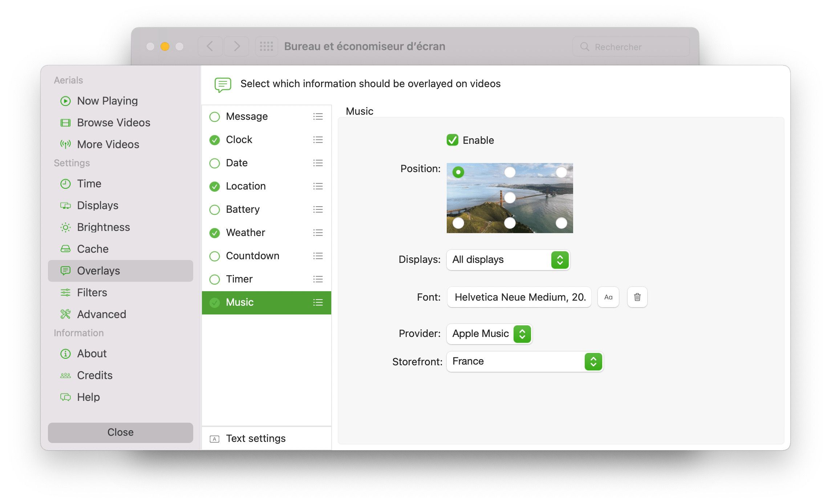Open the Storefront dropdown set to France

tap(524, 361)
